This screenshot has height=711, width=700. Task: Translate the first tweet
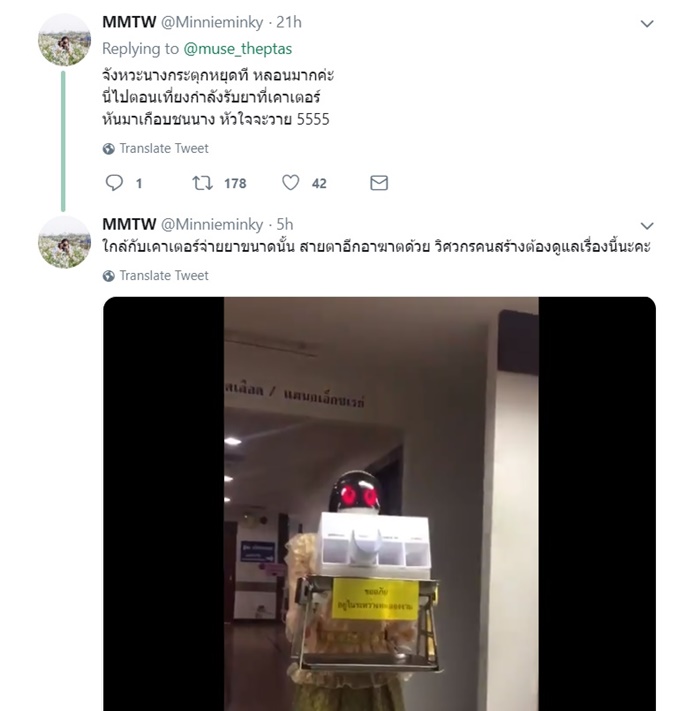click(x=164, y=148)
